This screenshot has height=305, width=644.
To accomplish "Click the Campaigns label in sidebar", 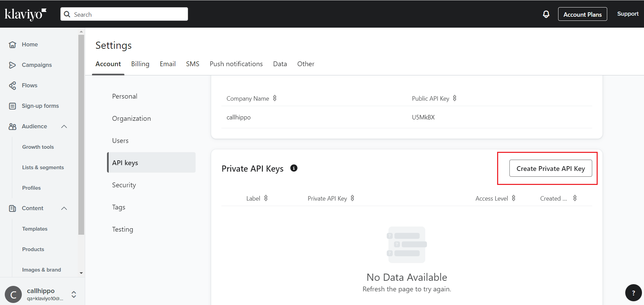I will pos(37,65).
